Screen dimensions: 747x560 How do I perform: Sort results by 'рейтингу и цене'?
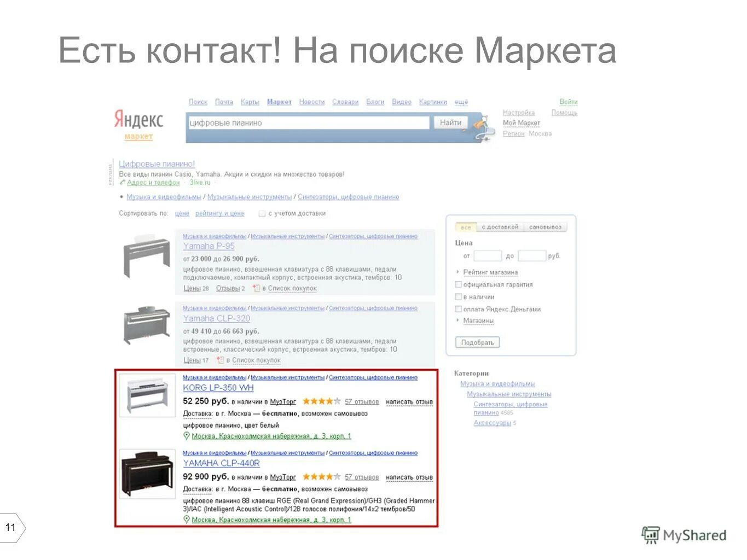tap(220, 213)
